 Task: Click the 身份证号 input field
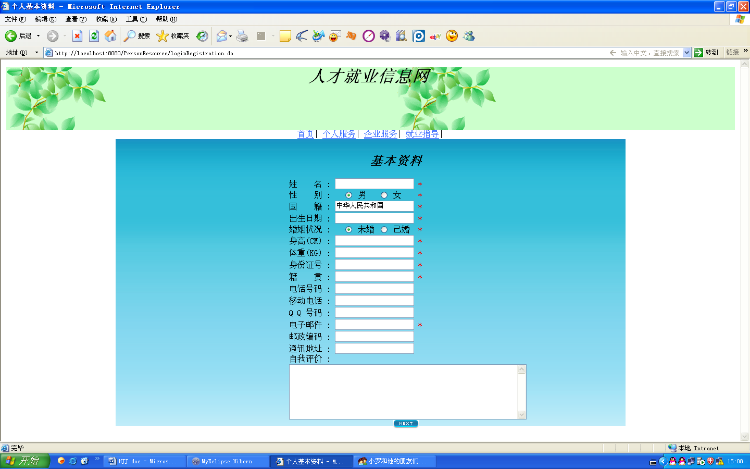tap(374, 265)
